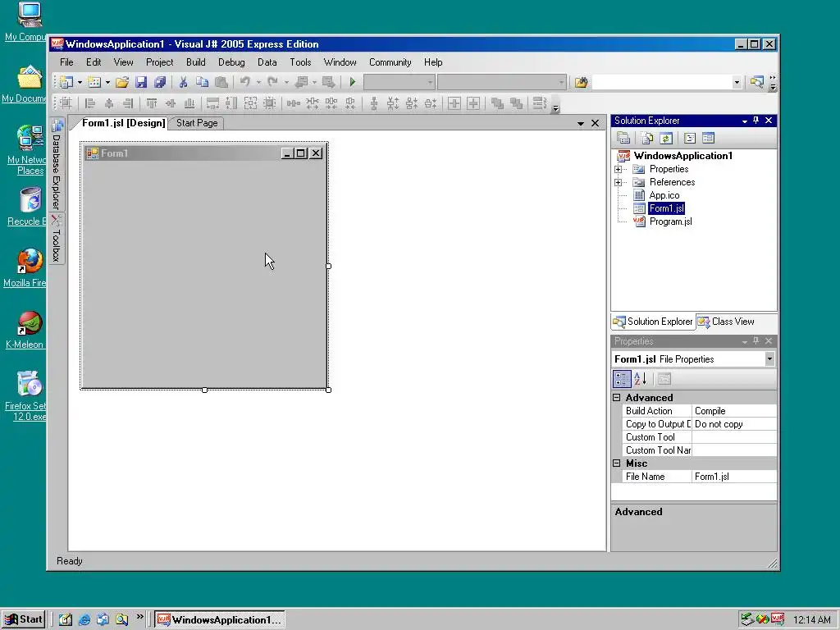Open the Community menu
Viewport: 840px width, 630px height.
click(x=390, y=62)
